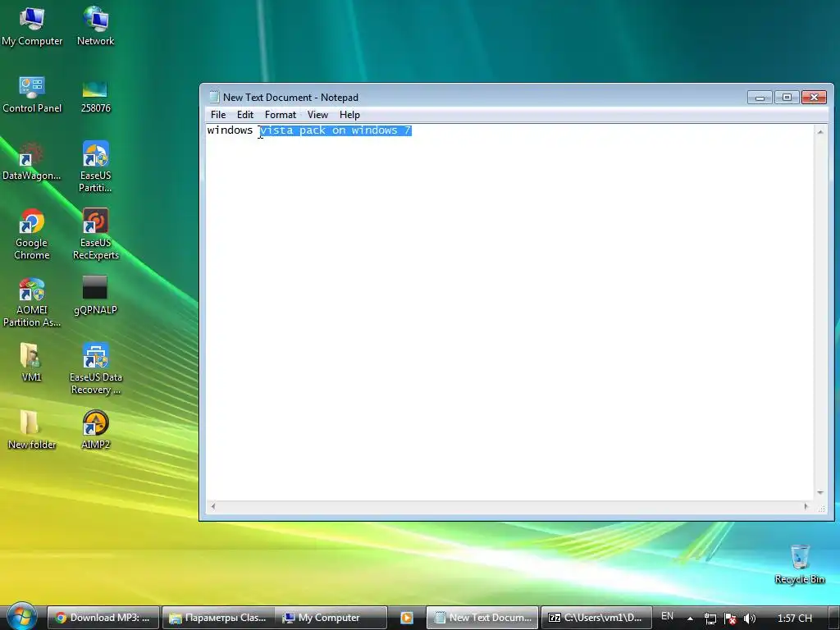The height and width of the screenshot is (630, 840).
Task: Open the Action Center flag tray icon
Action: 729,619
